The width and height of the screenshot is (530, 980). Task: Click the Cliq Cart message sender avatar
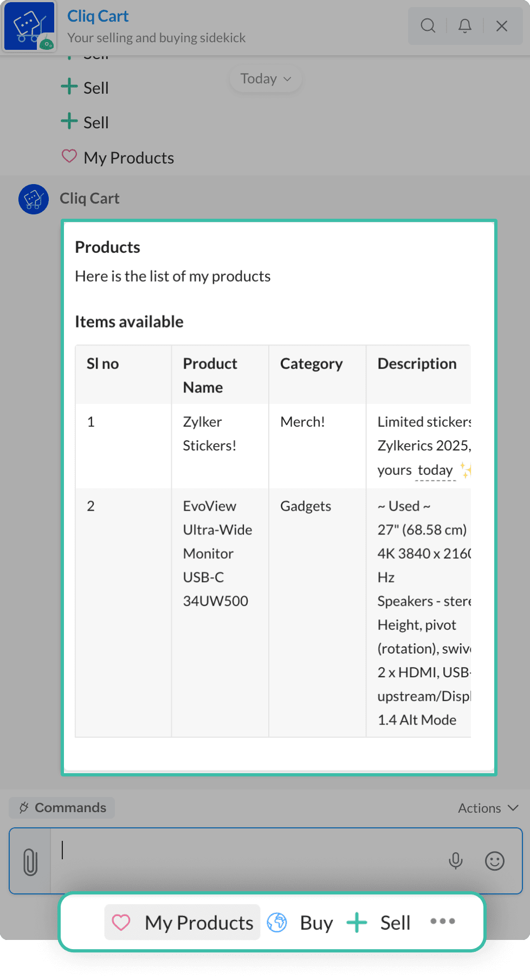34,199
